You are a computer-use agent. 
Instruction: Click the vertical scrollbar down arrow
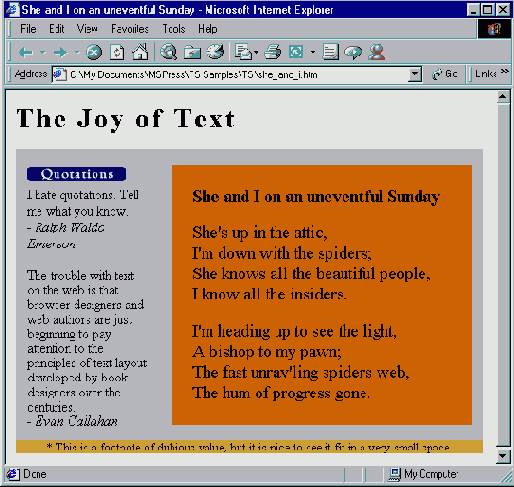coord(503,456)
